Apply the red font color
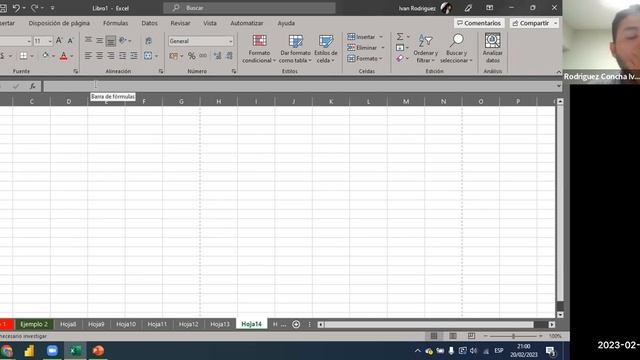 [64, 56]
